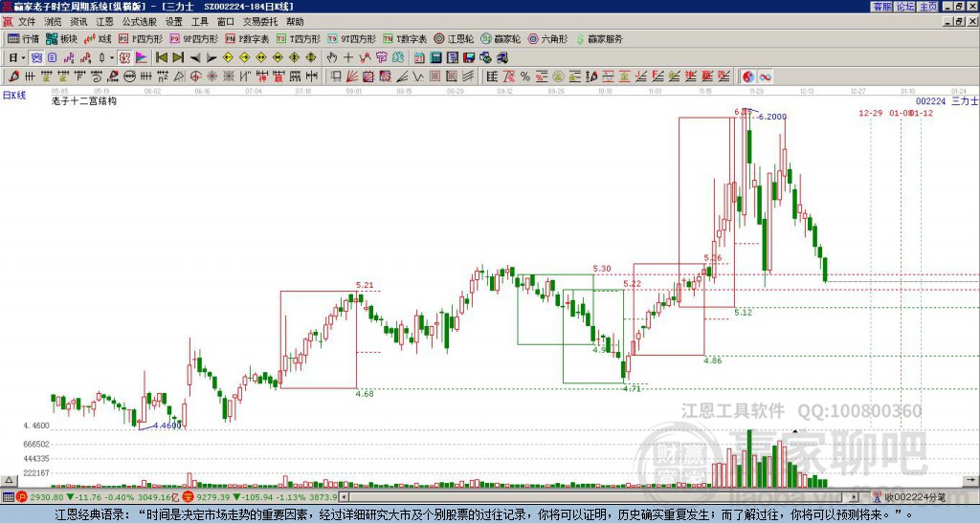The height and width of the screenshot is (524, 980).
Task: Click the 6.2000 high price label
Action: click(772, 117)
